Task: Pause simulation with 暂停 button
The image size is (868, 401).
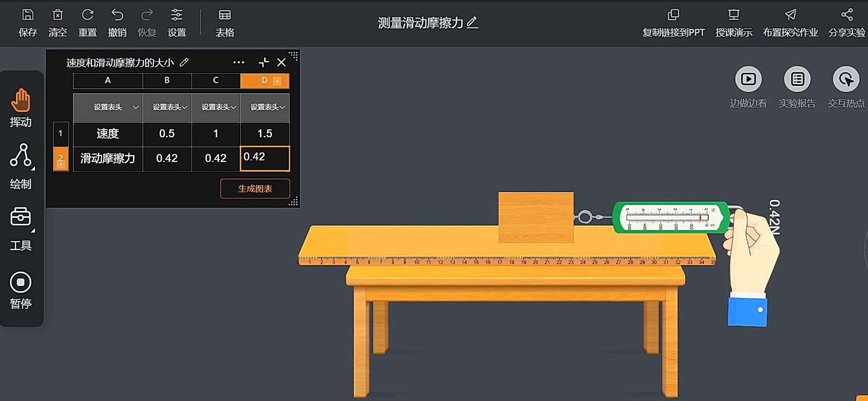Action: 21,283
